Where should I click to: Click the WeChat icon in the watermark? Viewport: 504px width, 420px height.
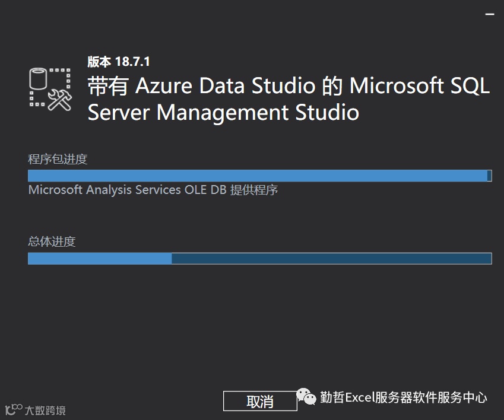(307, 397)
